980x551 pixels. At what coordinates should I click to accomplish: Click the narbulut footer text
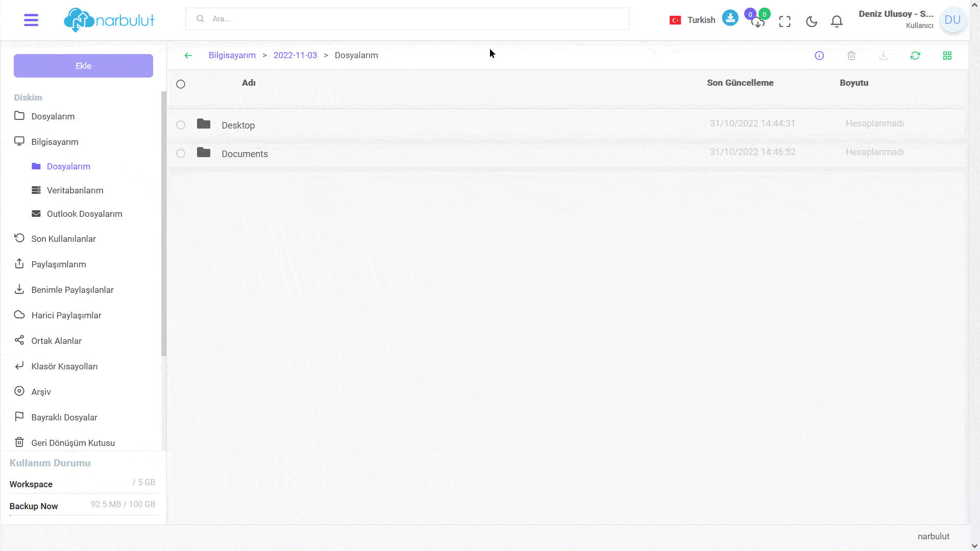[934, 536]
